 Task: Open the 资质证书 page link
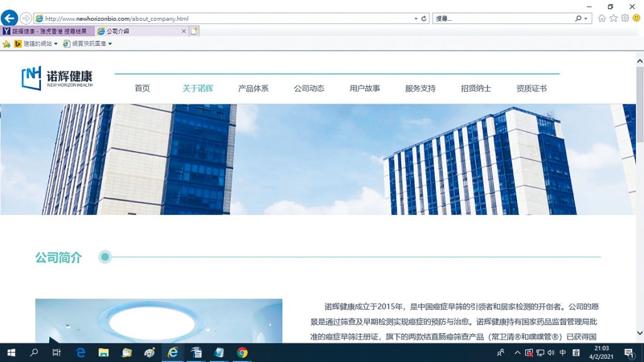pyautogui.click(x=530, y=88)
